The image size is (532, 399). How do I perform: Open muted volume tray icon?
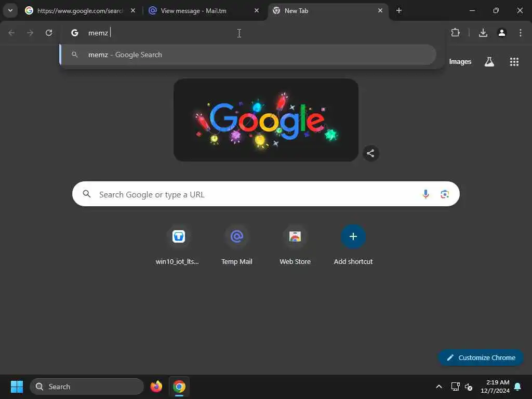(x=469, y=387)
